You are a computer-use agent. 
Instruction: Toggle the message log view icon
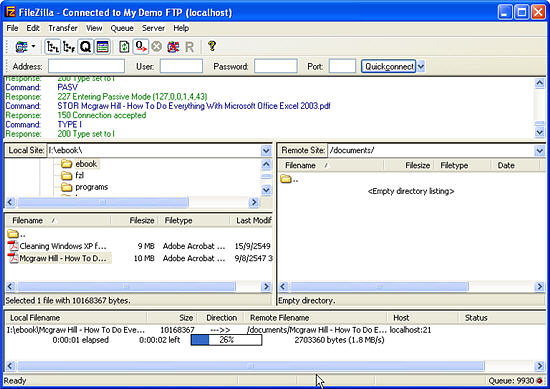point(102,47)
